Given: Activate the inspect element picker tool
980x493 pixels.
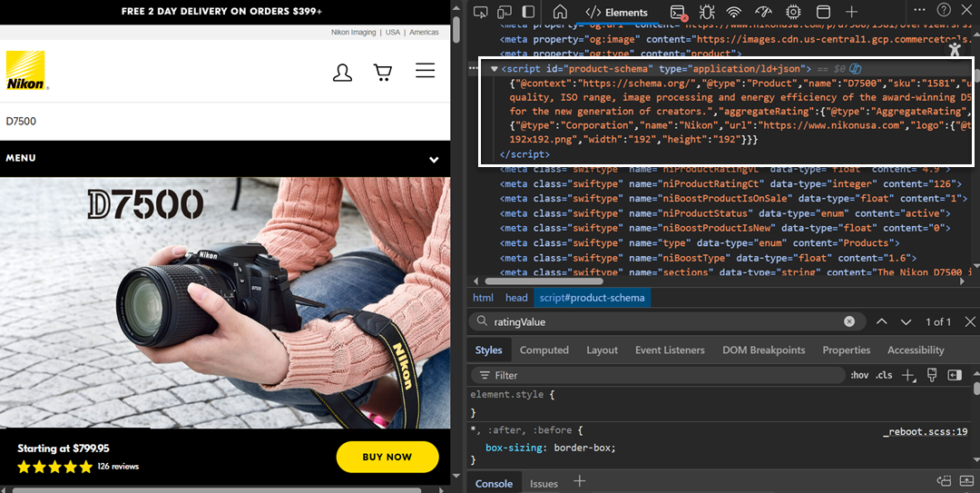Looking at the screenshot, I should tap(481, 12).
